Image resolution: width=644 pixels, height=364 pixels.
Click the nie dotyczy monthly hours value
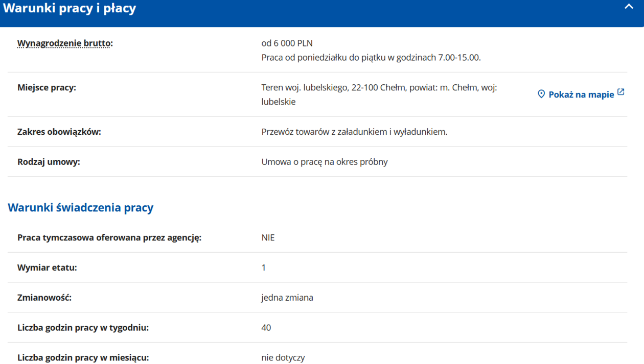pyautogui.click(x=283, y=357)
